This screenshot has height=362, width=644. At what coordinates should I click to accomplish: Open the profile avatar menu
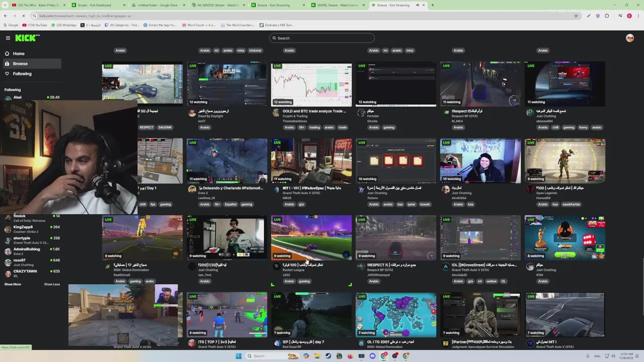click(630, 38)
